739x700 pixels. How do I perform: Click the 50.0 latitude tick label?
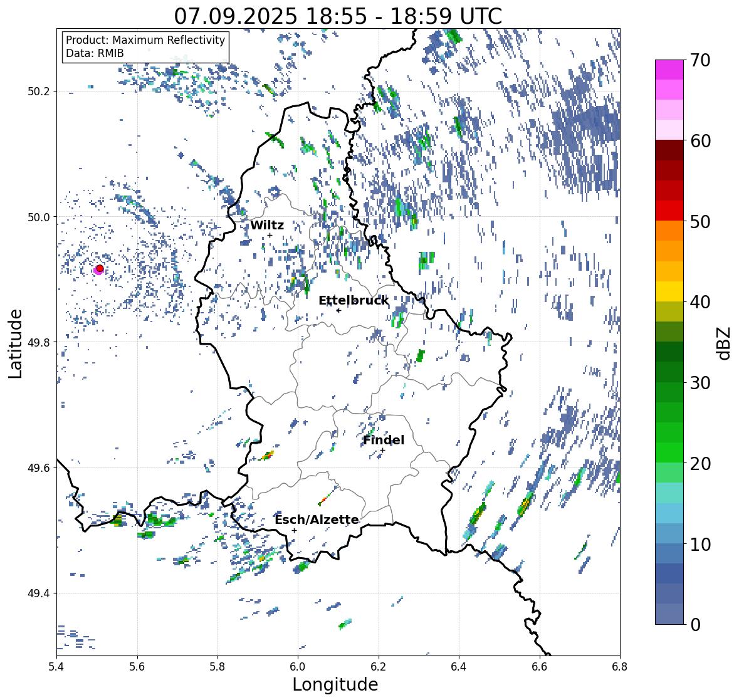point(39,217)
